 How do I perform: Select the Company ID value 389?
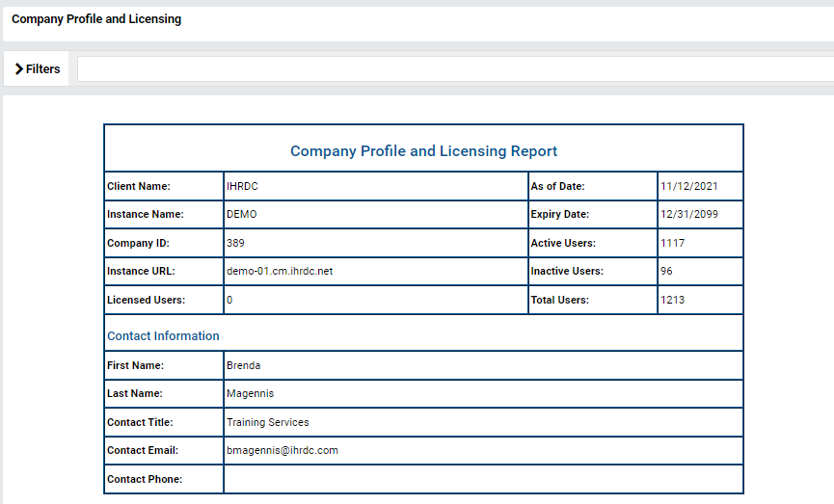(x=235, y=243)
